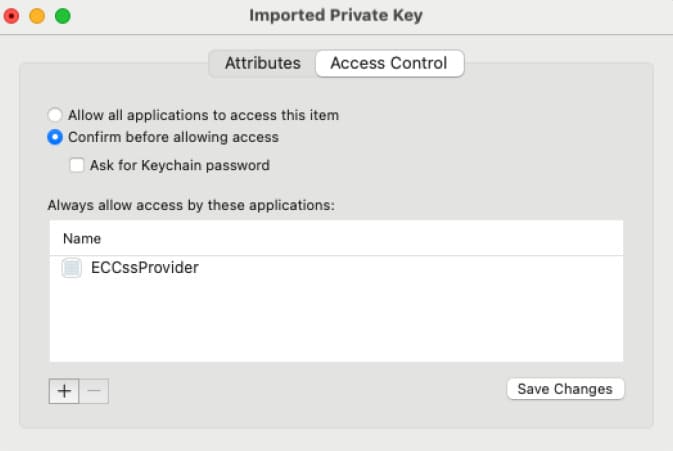
Task: Close the Imported Private Key window
Action: click(x=13, y=16)
